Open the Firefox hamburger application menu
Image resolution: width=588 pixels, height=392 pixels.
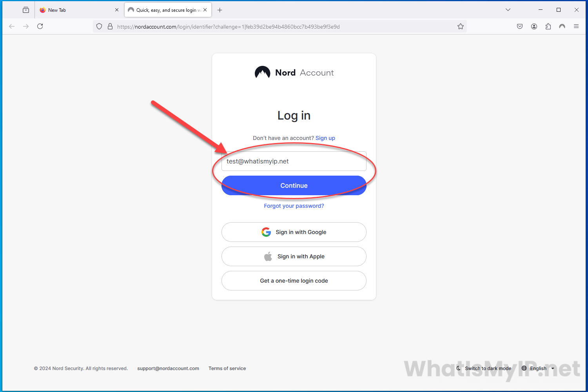[x=576, y=26]
